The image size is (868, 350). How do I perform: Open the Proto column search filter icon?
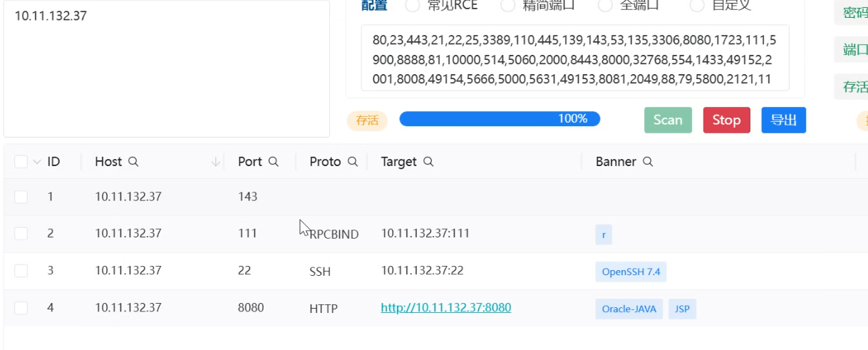click(352, 162)
